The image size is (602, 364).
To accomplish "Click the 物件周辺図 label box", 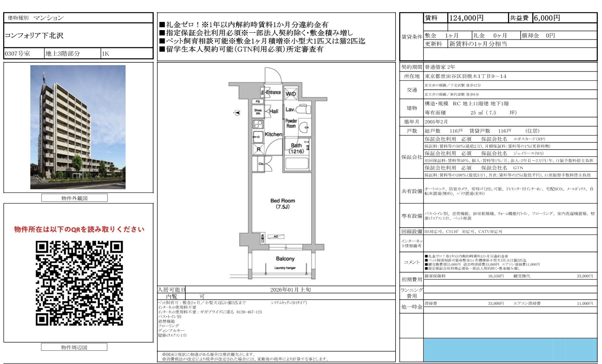I will coord(74,347).
